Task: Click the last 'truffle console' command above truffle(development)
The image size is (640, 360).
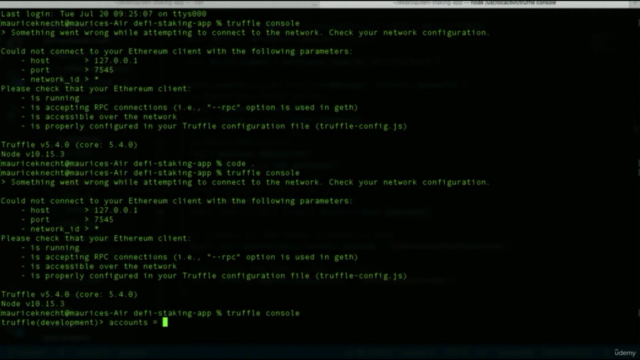Action: click(263, 313)
